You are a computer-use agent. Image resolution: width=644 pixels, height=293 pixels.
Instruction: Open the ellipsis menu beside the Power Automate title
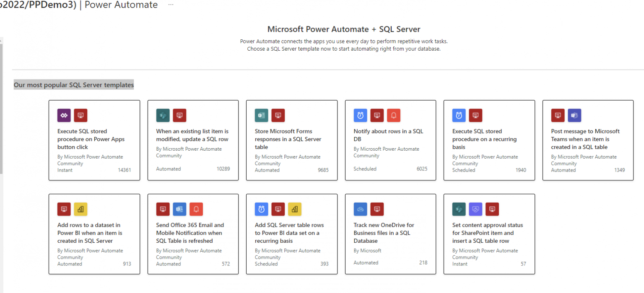click(x=170, y=4)
